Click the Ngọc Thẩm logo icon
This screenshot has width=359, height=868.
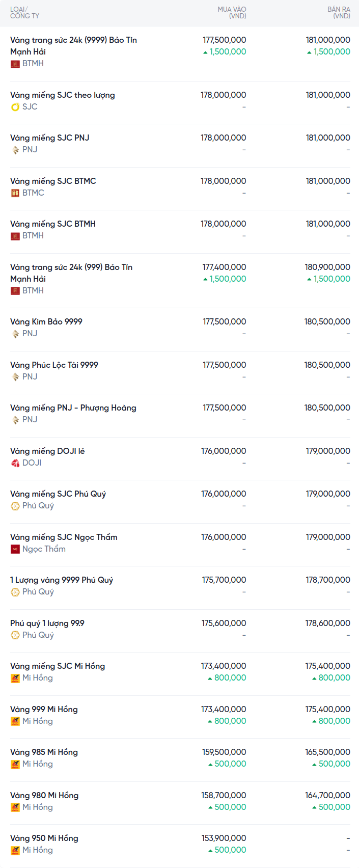15,549
